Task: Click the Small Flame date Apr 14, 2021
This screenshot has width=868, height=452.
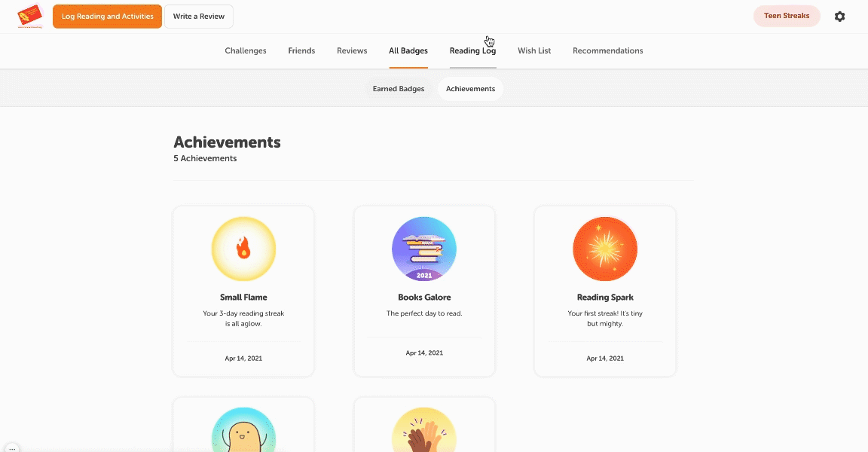Action: pyautogui.click(x=243, y=359)
